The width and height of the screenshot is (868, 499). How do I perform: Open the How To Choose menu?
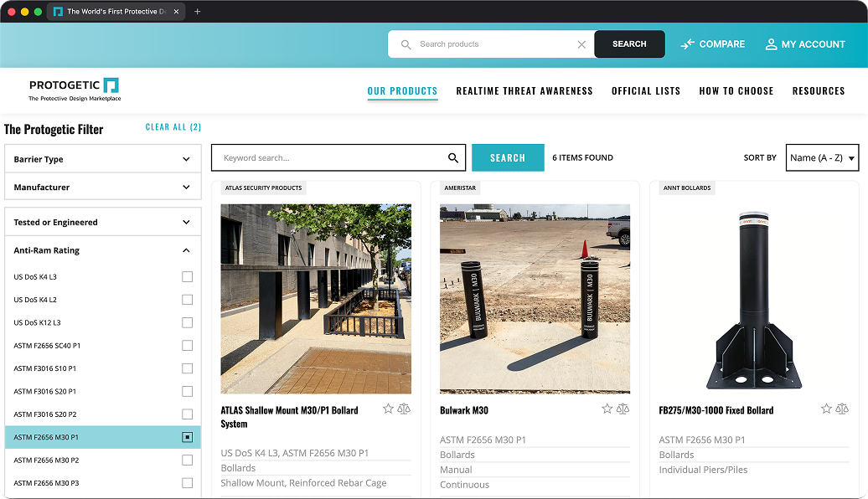click(736, 91)
